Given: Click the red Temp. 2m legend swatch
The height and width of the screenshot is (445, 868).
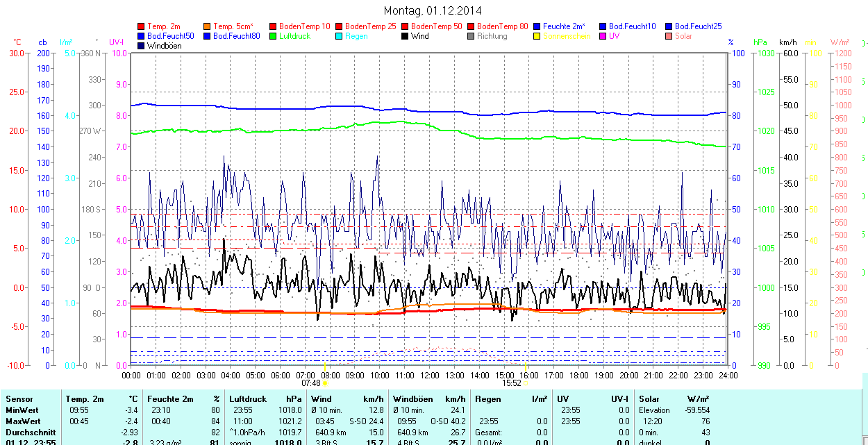Looking at the screenshot, I should (x=142, y=26).
